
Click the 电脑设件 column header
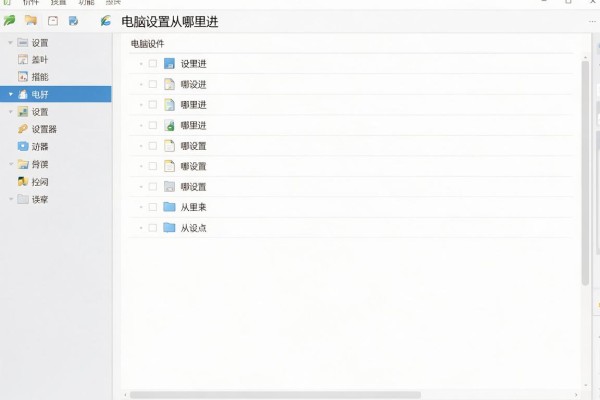coord(147,44)
